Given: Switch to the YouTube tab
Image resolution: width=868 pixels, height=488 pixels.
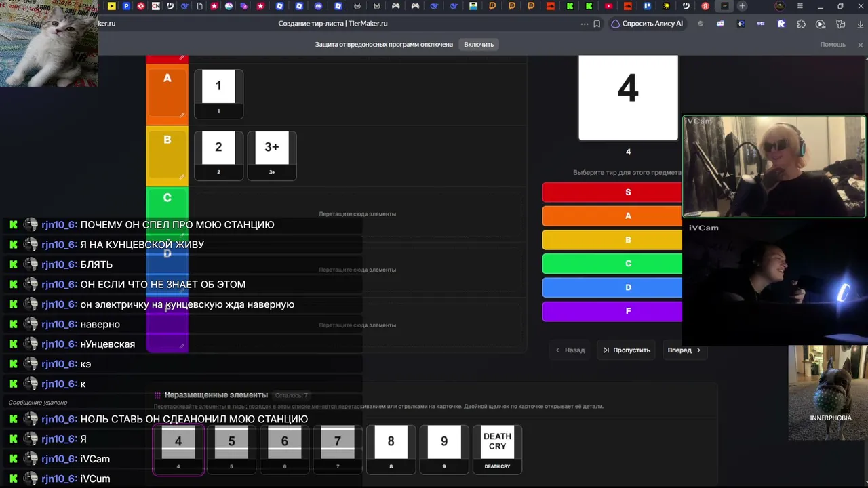Looking at the screenshot, I should point(608,6).
